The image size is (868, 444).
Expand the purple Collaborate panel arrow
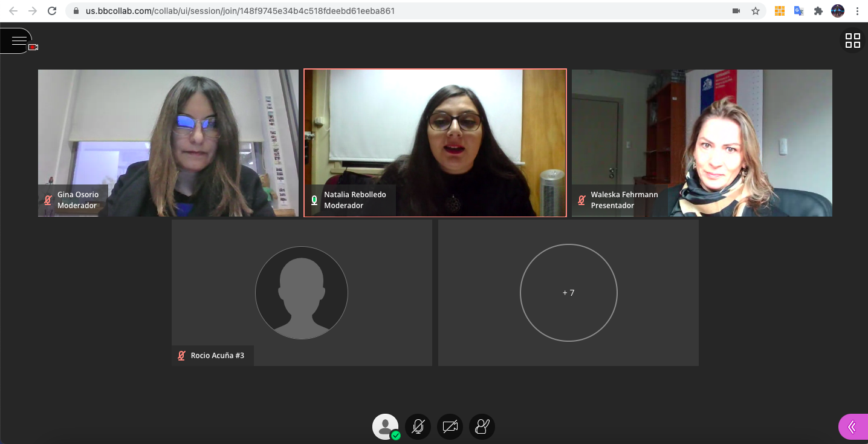click(853, 427)
